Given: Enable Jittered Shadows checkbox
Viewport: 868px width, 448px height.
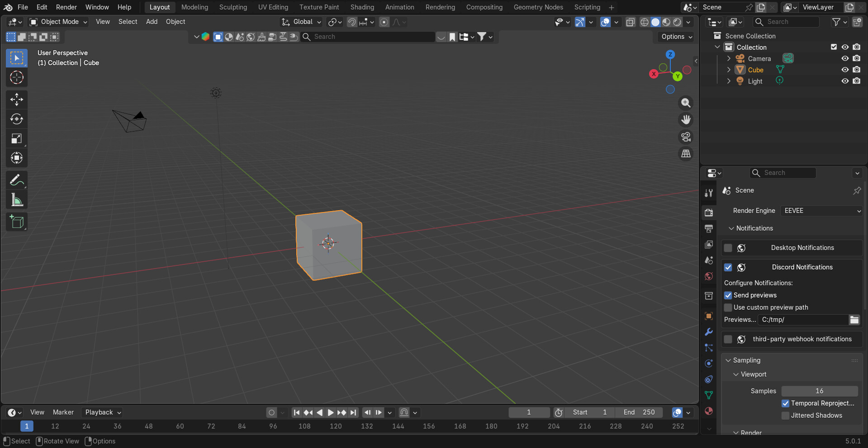Looking at the screenshot, I should 786,415.
